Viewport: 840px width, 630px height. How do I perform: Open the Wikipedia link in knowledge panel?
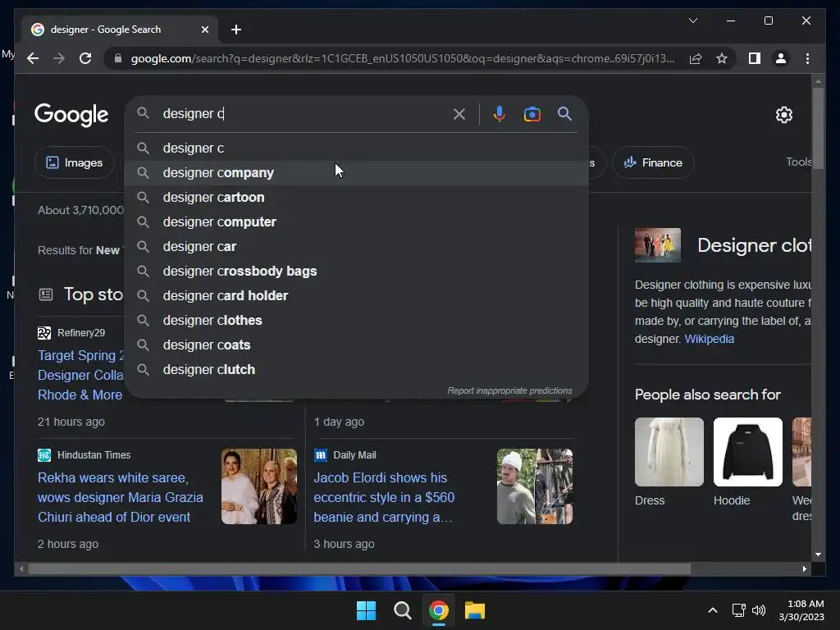pos(709,339)
